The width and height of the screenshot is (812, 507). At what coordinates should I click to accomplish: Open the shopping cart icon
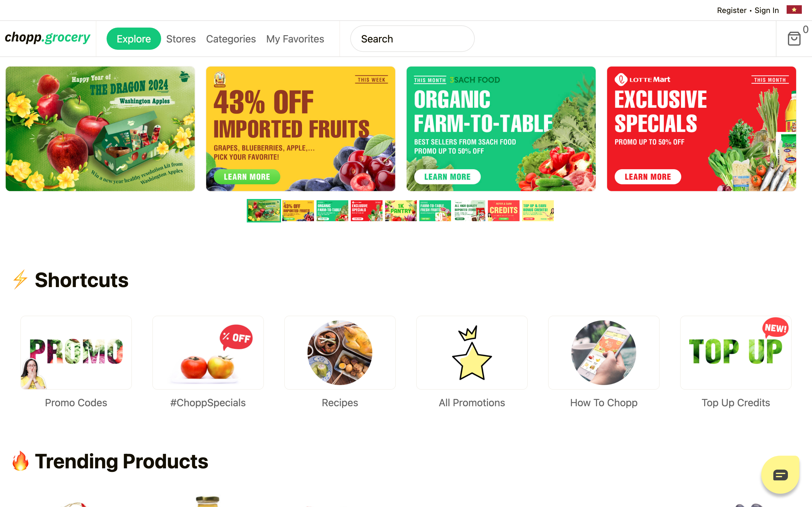[794, 39]
